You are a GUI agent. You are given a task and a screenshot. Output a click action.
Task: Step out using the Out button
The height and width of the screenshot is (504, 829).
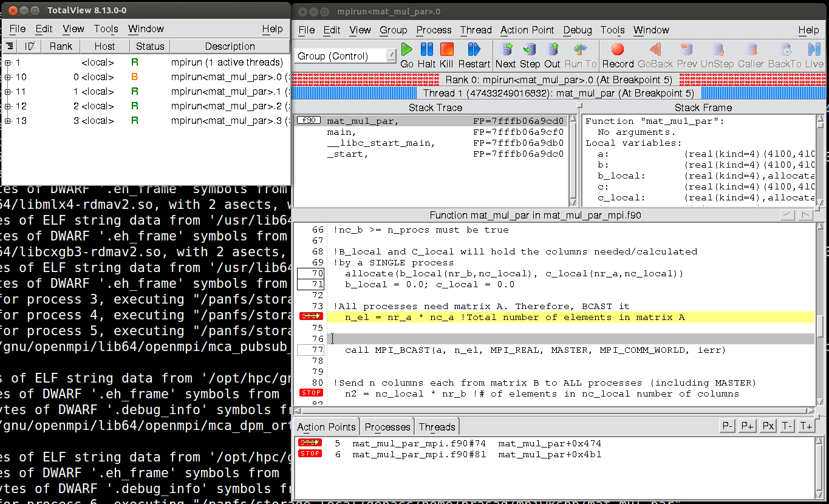pyautogui.click(x=552, y=55)
